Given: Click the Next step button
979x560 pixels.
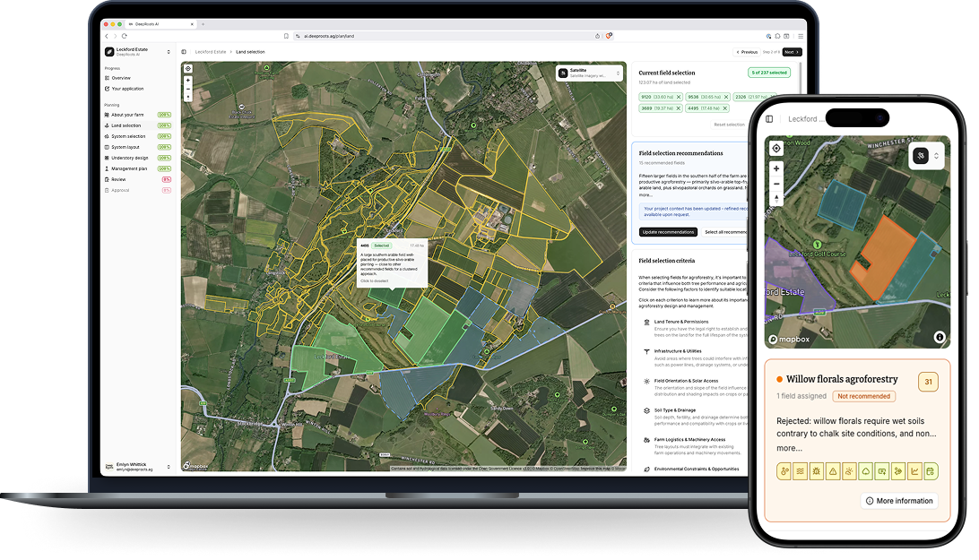Looking at the screenshot, I should 792,52.
